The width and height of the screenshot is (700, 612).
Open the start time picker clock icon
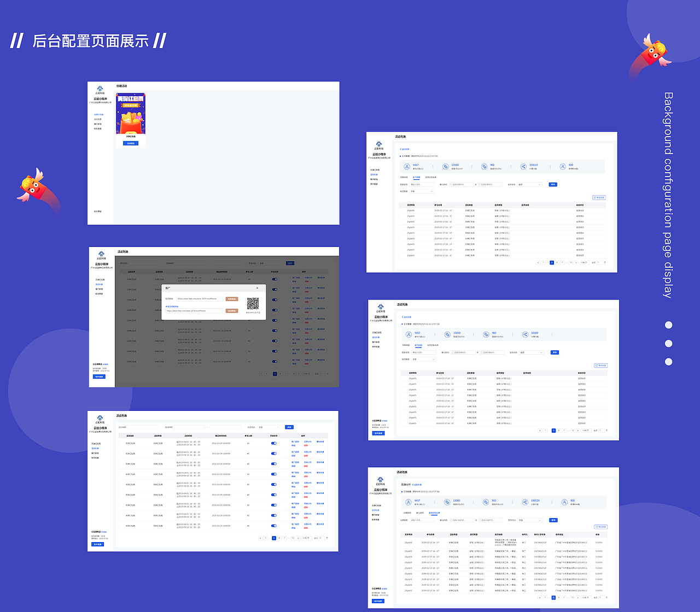coord(451,184)
